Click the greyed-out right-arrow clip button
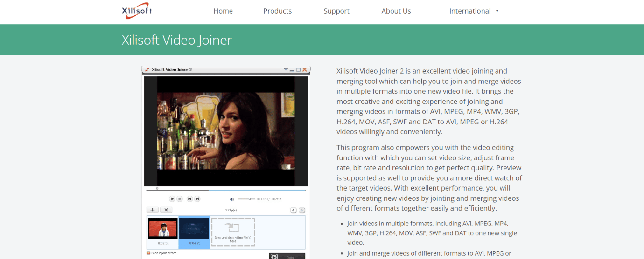The image size is (644, 259). point(302,210)
